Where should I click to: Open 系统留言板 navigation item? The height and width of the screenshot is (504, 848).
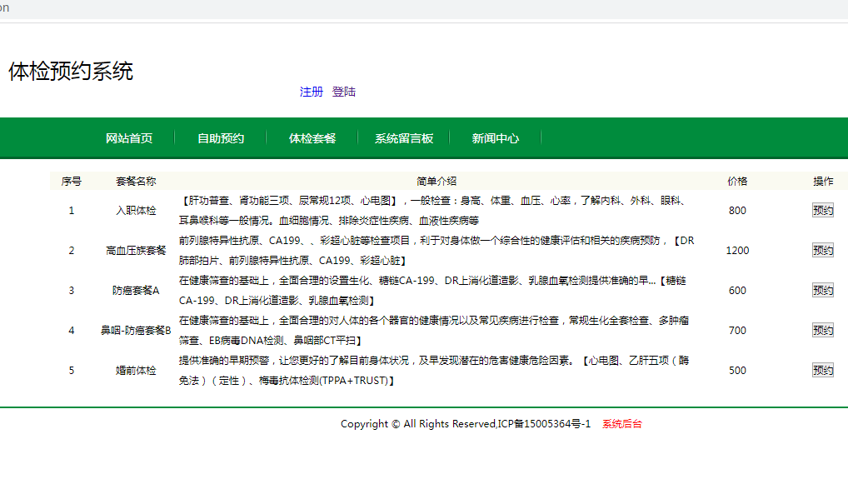[x=404, y=138]
